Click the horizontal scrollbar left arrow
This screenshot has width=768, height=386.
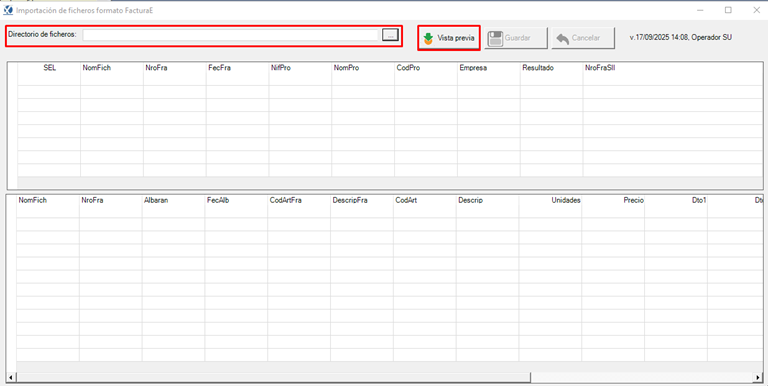[11, 378]
